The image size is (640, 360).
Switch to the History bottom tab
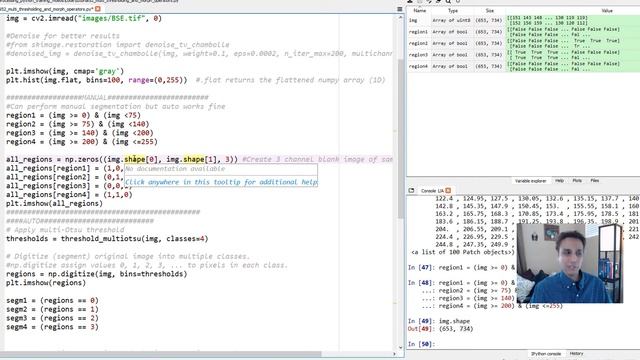tap(576, 354)
